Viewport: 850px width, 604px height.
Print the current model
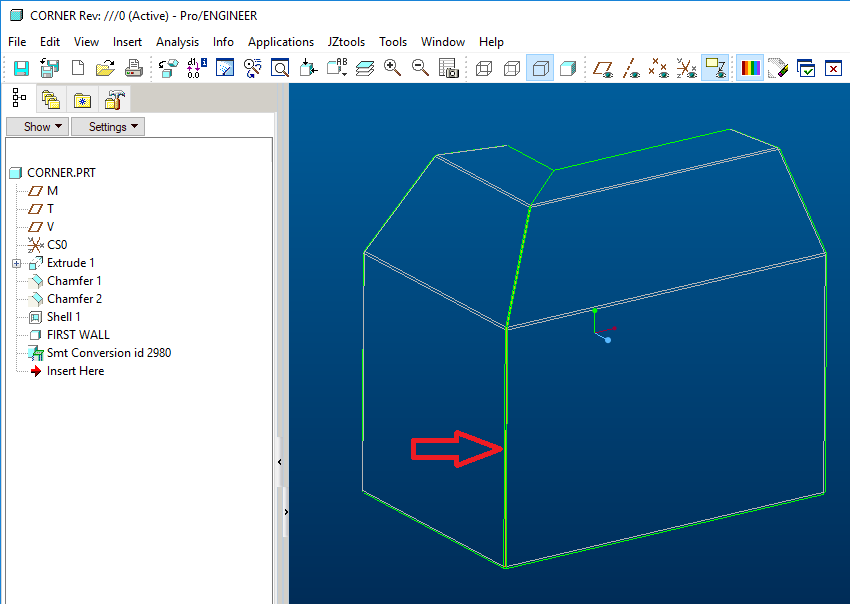pos(133,67)
